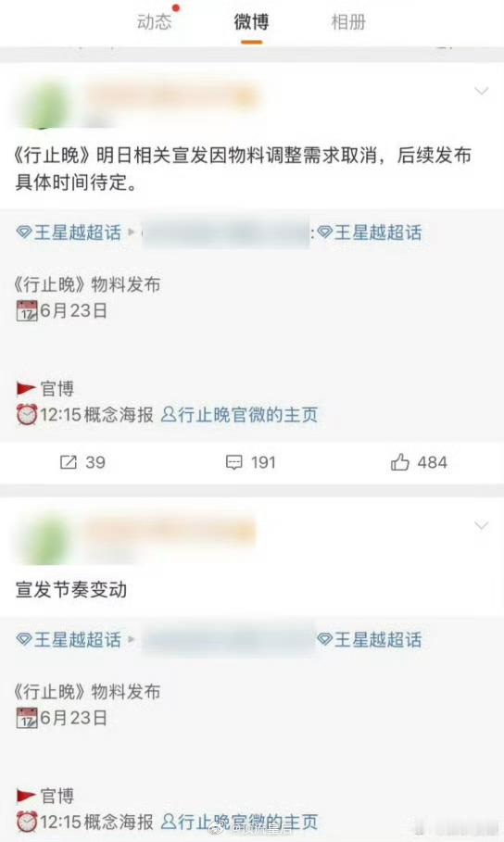Tap the first post's blurred avatar
Viewport: 504px width, 842px height.
44,104
